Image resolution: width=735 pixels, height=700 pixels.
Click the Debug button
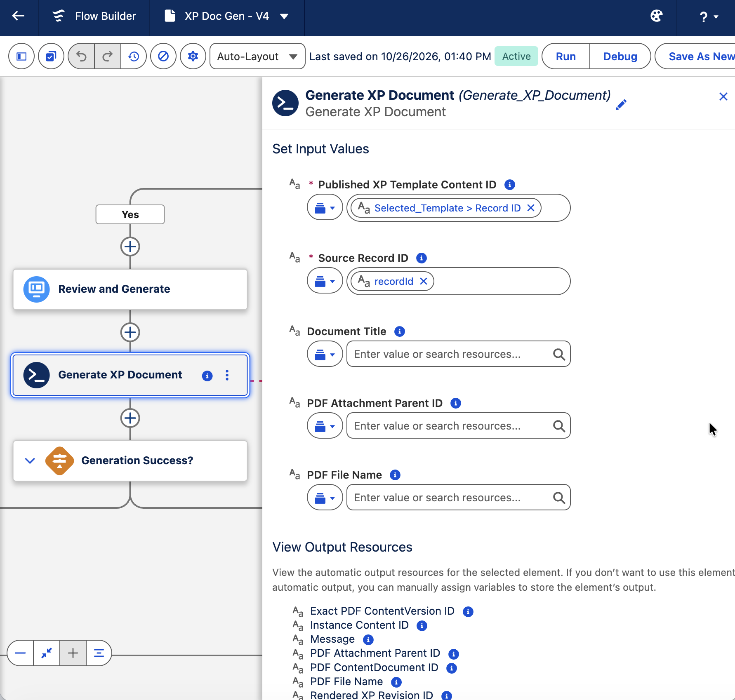click(x=620, y=56)
